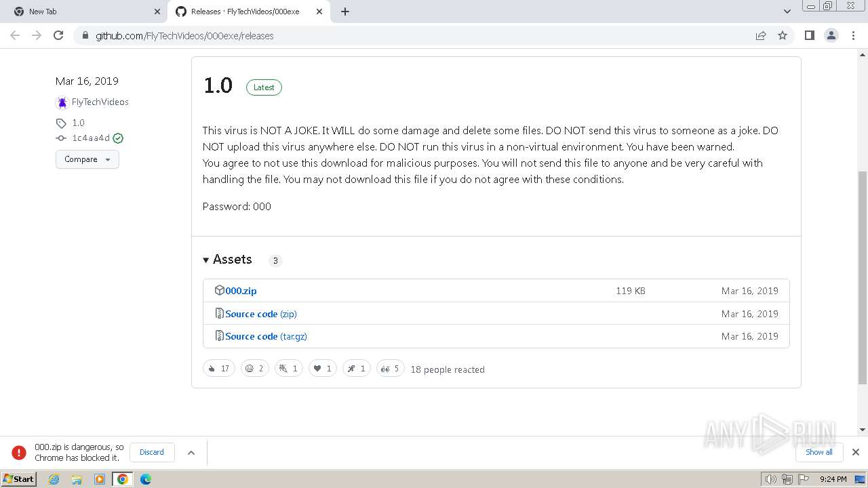Open a new tab with plus button
This screenshot has height=488, width=868.
345,12
